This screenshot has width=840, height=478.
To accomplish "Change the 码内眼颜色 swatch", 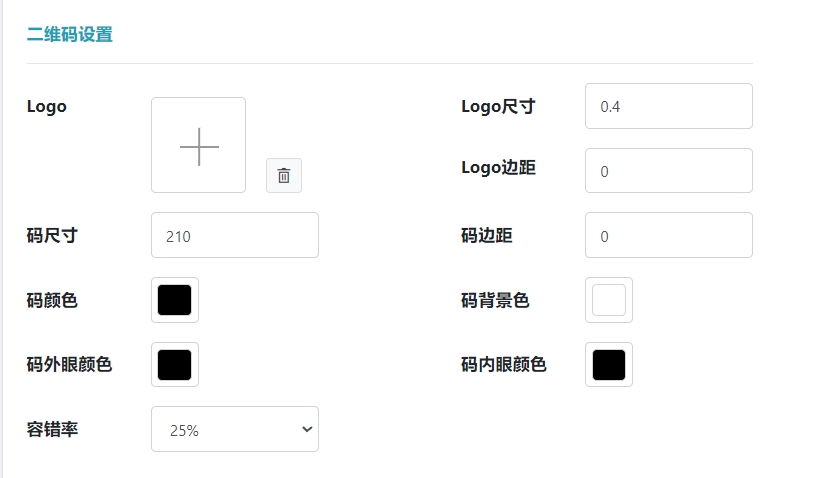I will pos(609,364).
